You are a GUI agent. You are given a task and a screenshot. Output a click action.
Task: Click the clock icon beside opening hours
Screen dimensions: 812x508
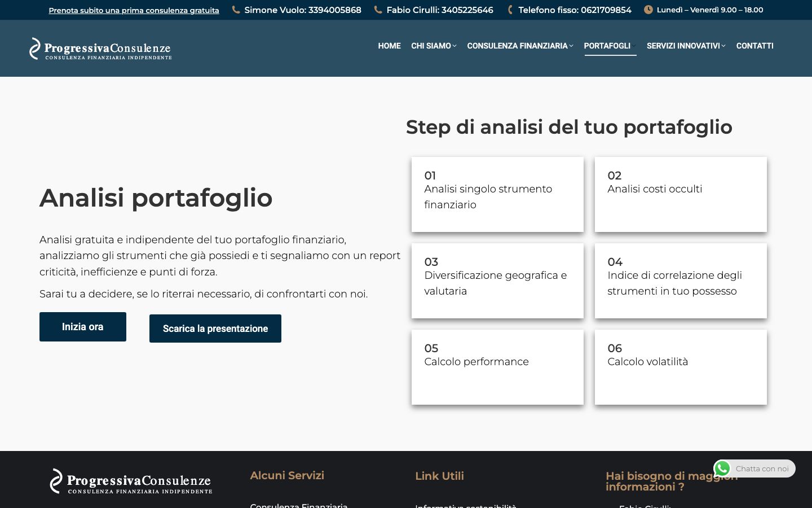(648, 10)
